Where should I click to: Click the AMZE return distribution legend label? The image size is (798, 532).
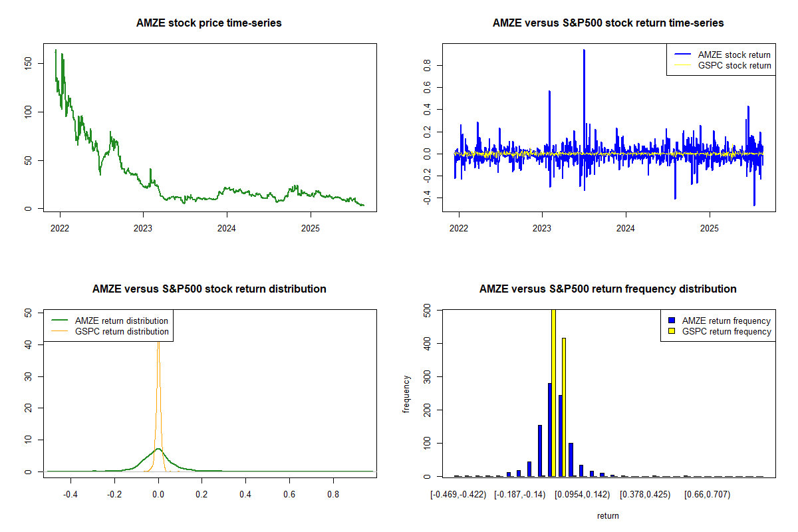(x=121, y=321)
